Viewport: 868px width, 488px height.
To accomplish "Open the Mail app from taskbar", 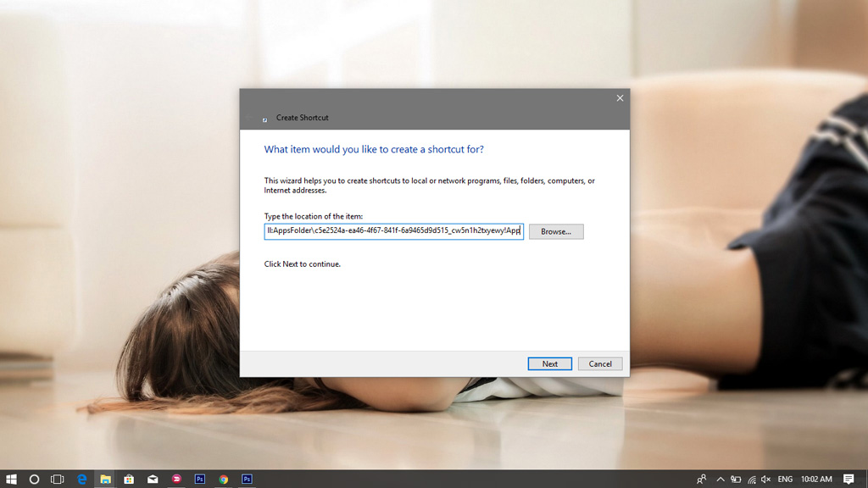I will point(153,480).
